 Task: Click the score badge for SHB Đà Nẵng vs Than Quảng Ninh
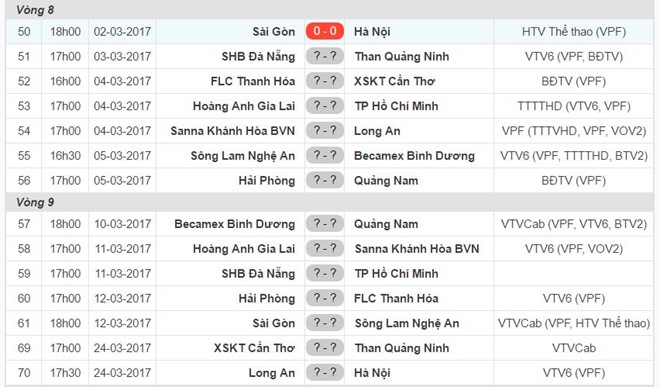(x=325, y=56)
